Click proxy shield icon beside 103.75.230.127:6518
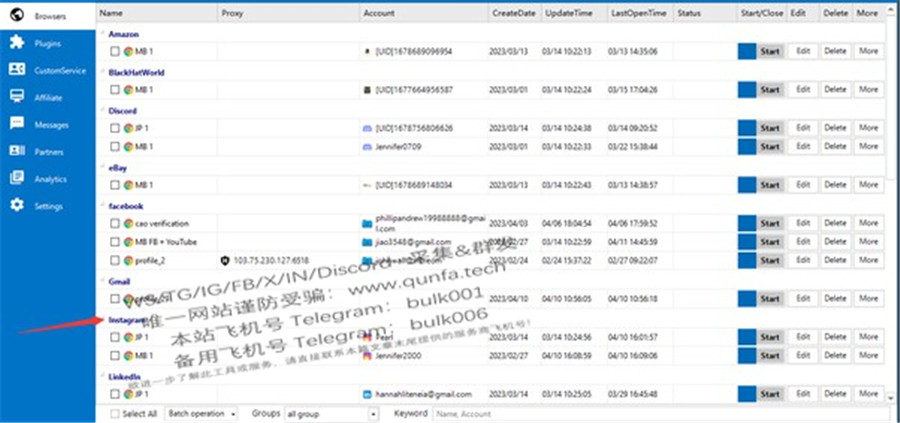This screenshot has height=423, width=900. coord(224,260)
